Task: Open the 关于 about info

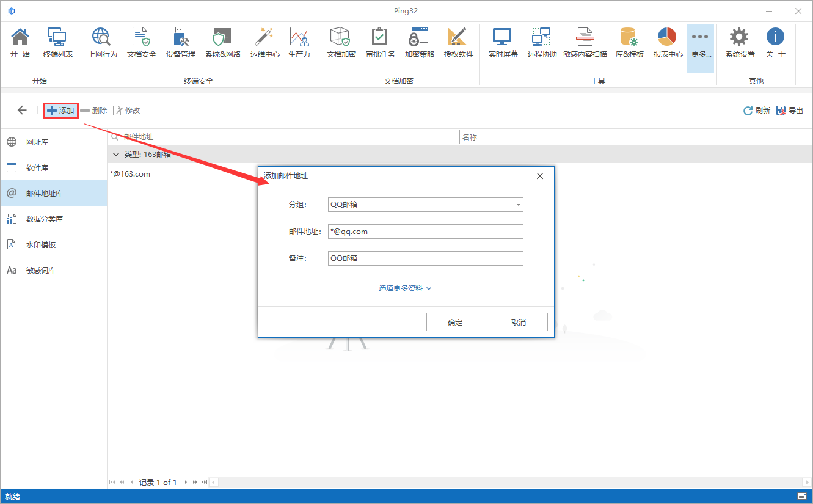Action: tap(775, 43)
